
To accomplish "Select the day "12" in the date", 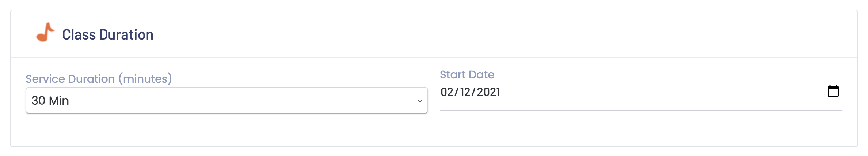I will click(x=465, y=92).
